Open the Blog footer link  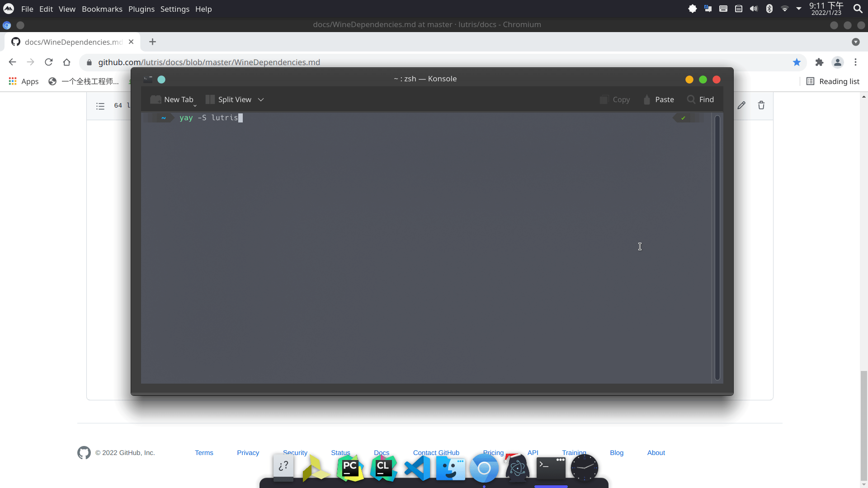[617, 453]
